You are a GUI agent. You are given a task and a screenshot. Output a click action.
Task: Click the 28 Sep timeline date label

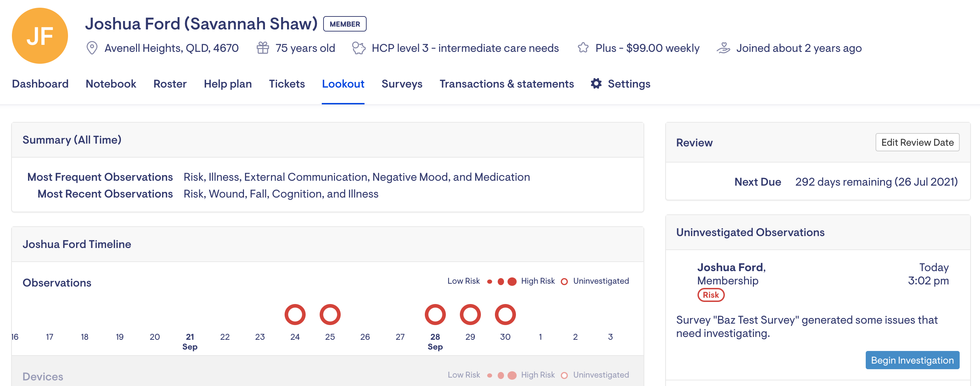point(435,342)
